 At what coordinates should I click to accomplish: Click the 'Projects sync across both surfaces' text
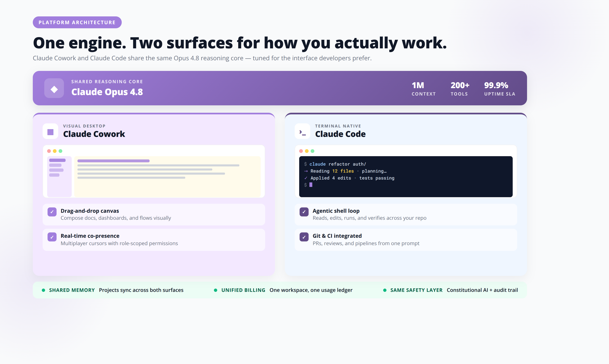click(x=141, y=290)
